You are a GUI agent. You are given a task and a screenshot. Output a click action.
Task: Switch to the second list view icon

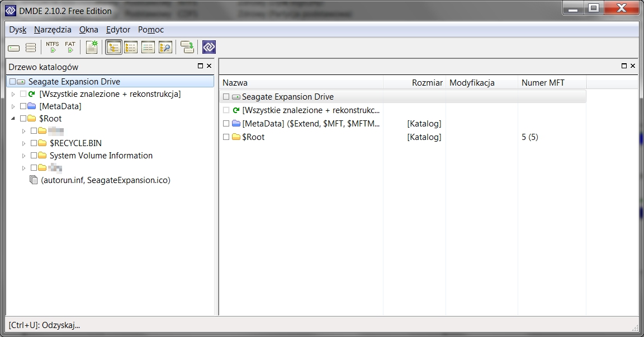131,48
